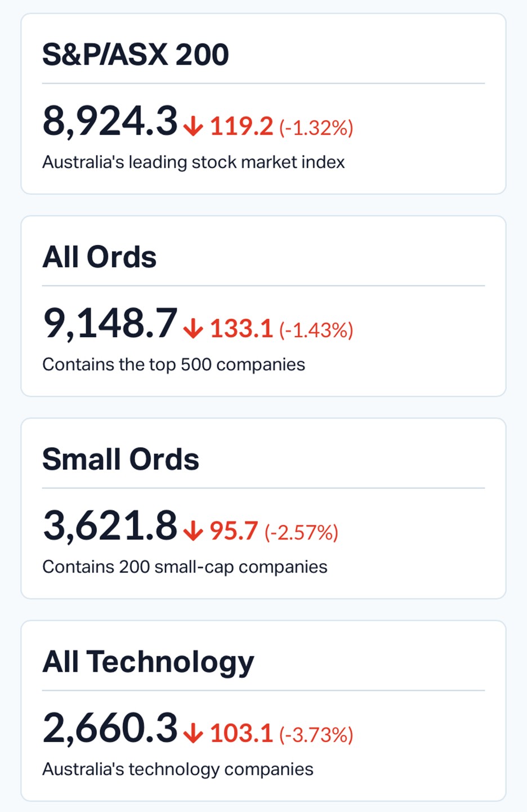Click "Australia's technology companies" description

tap(178, 769)
